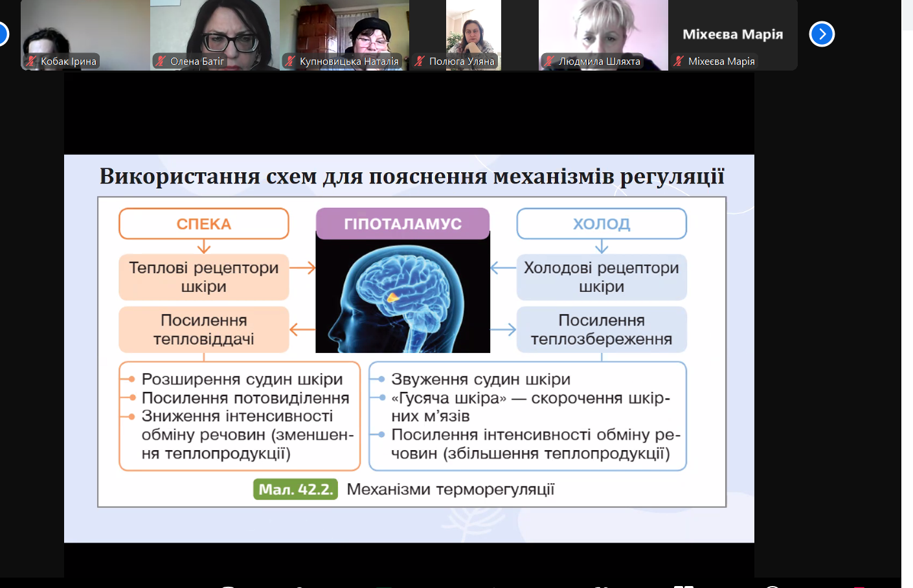Click muted mic icon beside Людмила Шляхта

tap(549, 62)
